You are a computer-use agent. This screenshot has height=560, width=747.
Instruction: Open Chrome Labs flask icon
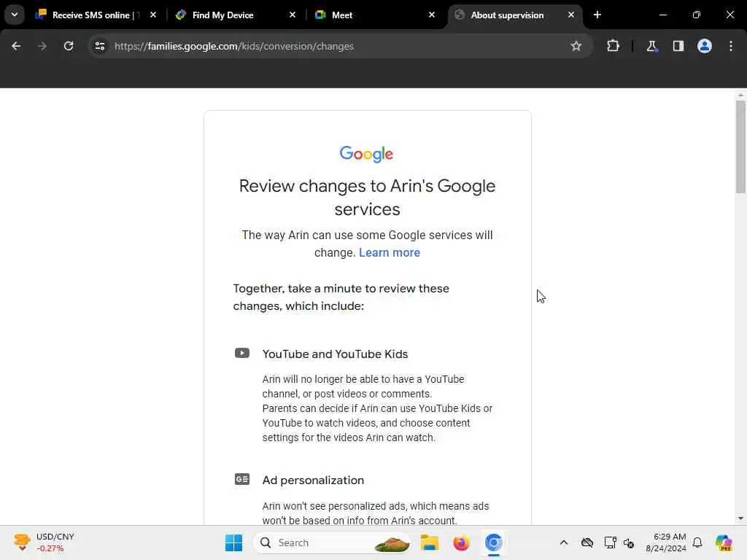click(651, 46)
